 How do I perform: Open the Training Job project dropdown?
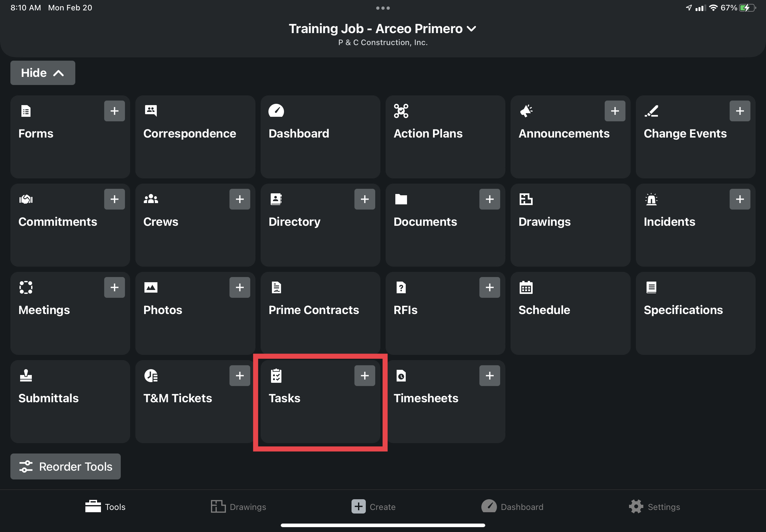[382, 29]
